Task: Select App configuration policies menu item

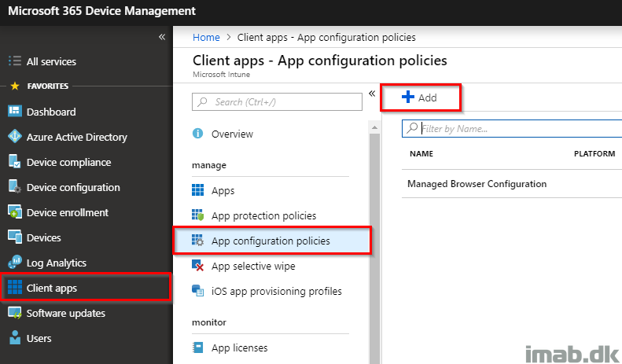Action: tap(272, 241)
